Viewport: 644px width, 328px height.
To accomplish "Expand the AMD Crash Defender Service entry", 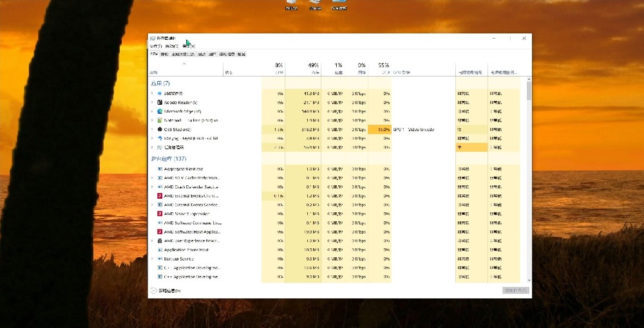I will [153, 187].
